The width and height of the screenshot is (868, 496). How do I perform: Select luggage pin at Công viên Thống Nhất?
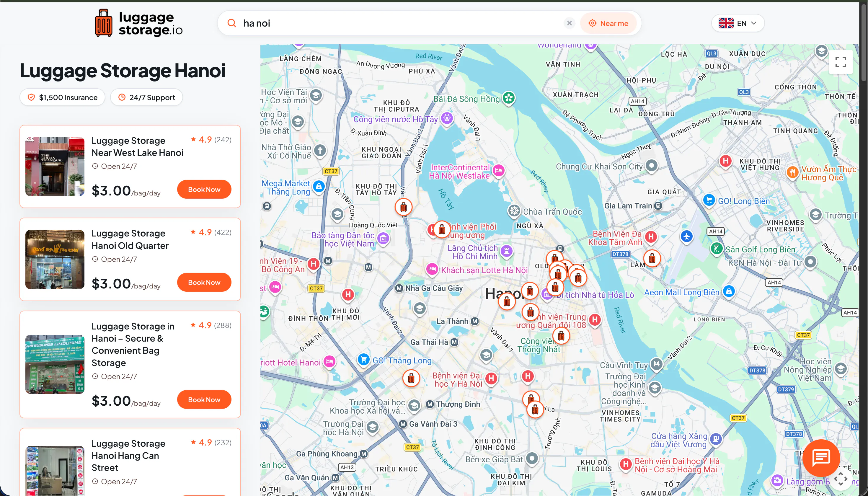561,336
